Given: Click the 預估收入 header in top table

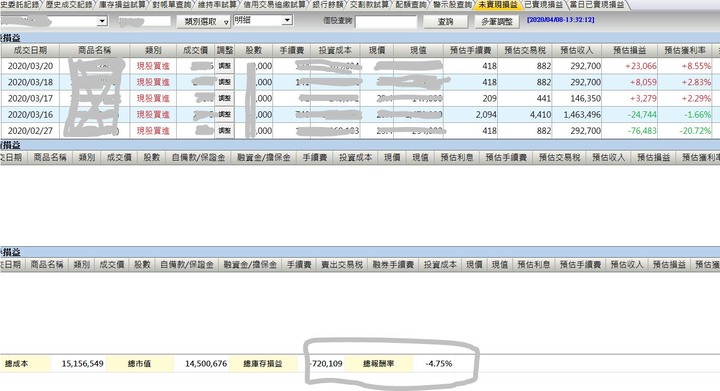Looking at the screenshot, I should [x=576, y=50].
